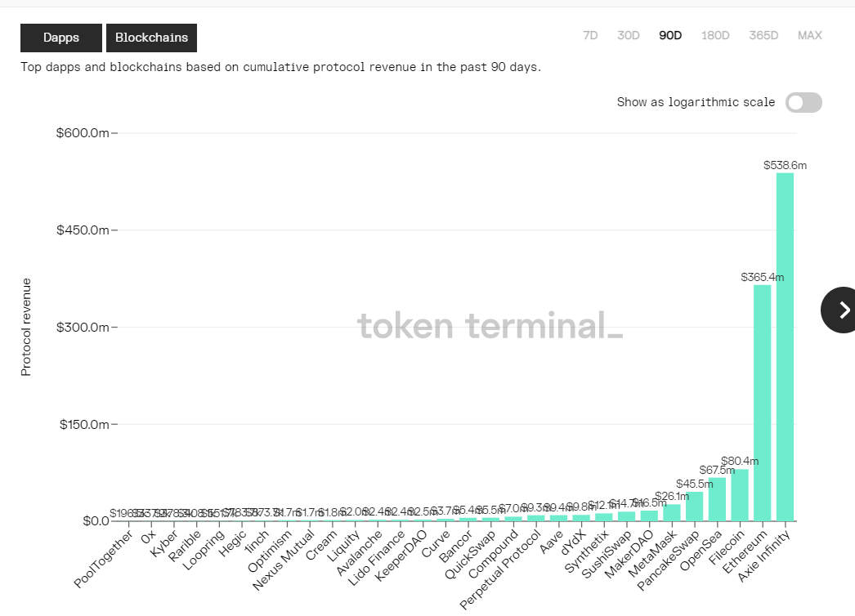
Task: Click the $80.4m value label
Action: click(740, 461)
